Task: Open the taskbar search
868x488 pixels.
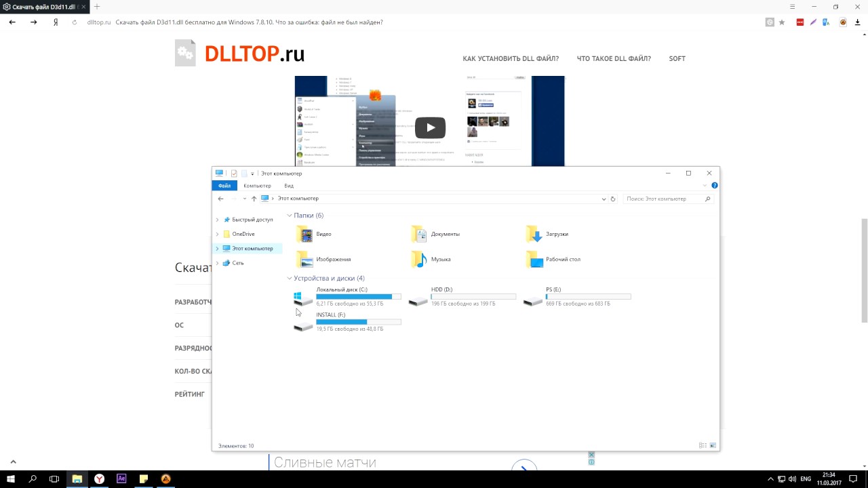Action: pyautogui.click(x=33, y=479)
